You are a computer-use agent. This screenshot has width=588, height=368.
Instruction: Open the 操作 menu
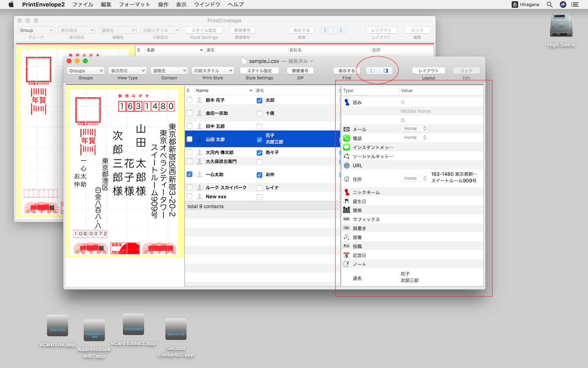163,4
